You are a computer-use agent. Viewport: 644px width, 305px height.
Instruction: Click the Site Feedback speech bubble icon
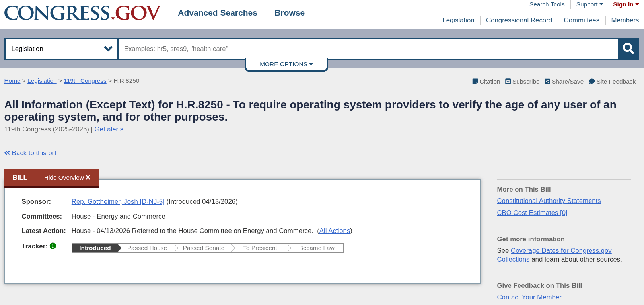[591, 81]
